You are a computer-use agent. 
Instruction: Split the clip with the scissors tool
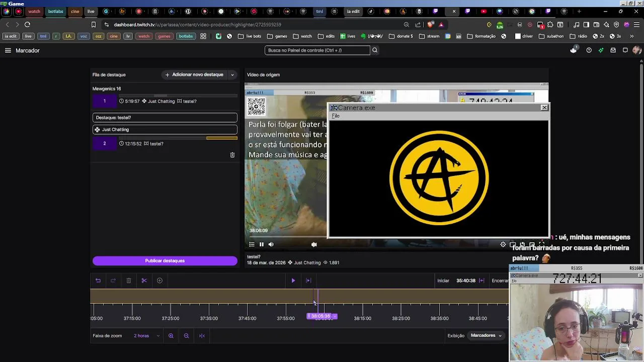pos(144,281)
